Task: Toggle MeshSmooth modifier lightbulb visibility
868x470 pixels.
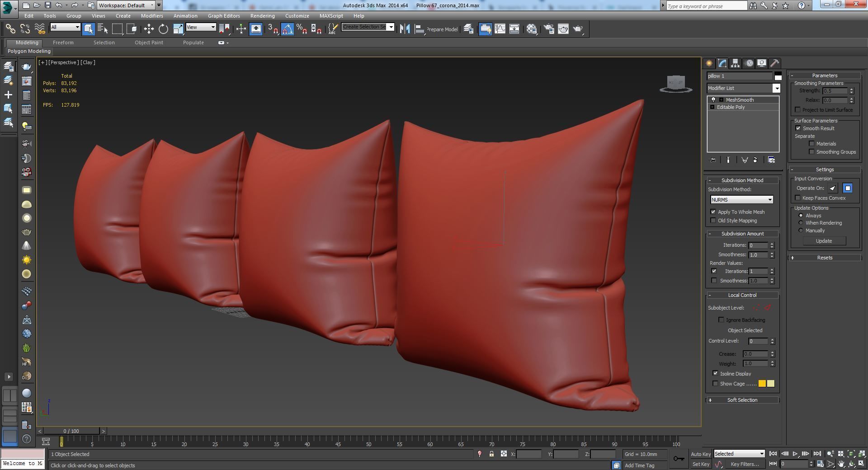Action: pos(713,100)
